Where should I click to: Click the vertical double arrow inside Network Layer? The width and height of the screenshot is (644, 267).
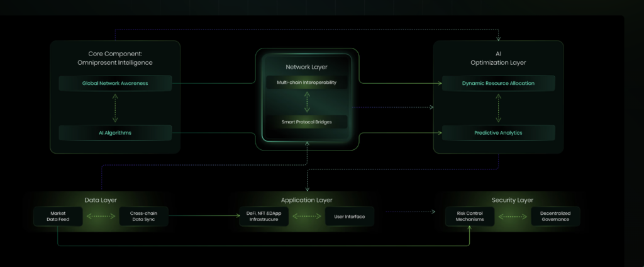(x=306, y=101)
